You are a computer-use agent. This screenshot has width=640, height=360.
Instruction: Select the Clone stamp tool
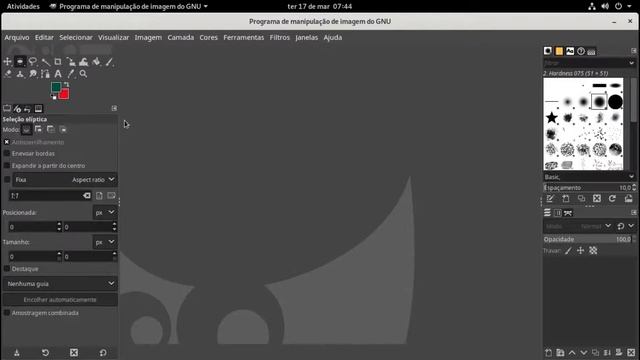(20, 74)
